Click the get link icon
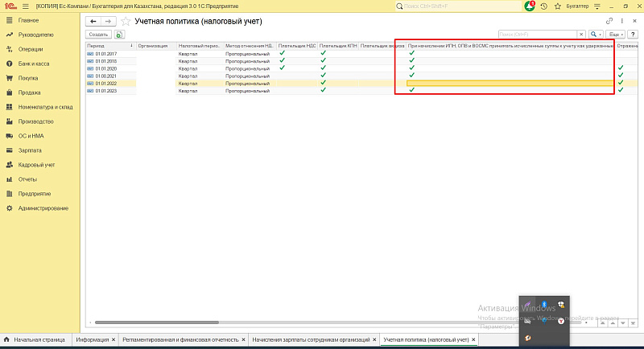 coord(609,20)
